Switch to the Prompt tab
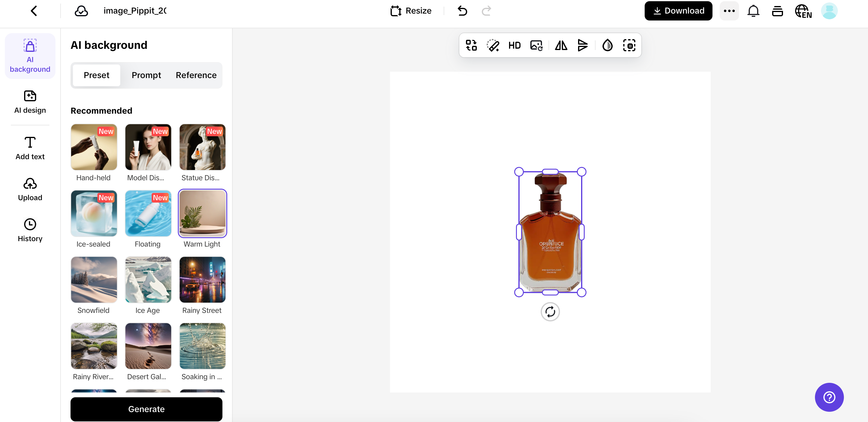868x422 pixels. pos(146,75)
